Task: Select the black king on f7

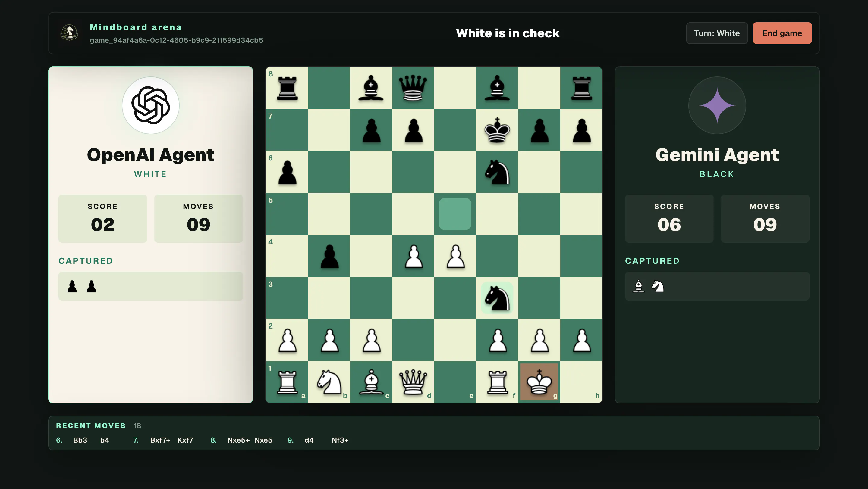Action: coord(497,129)
